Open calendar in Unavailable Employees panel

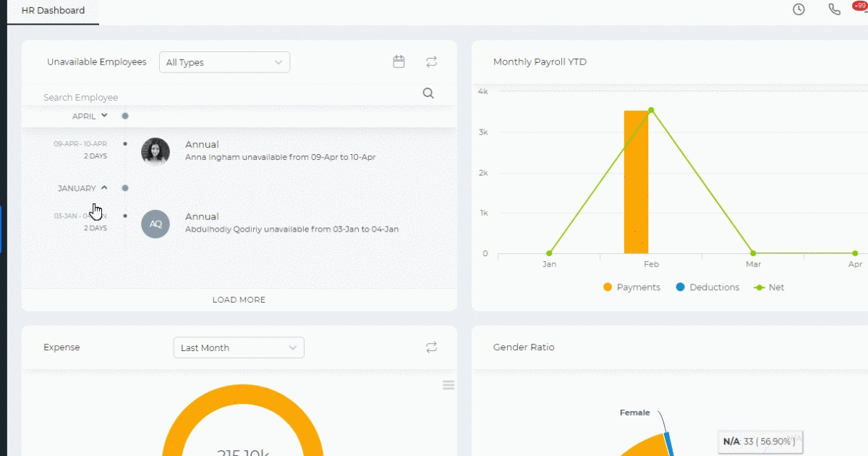tap(399, 62)
